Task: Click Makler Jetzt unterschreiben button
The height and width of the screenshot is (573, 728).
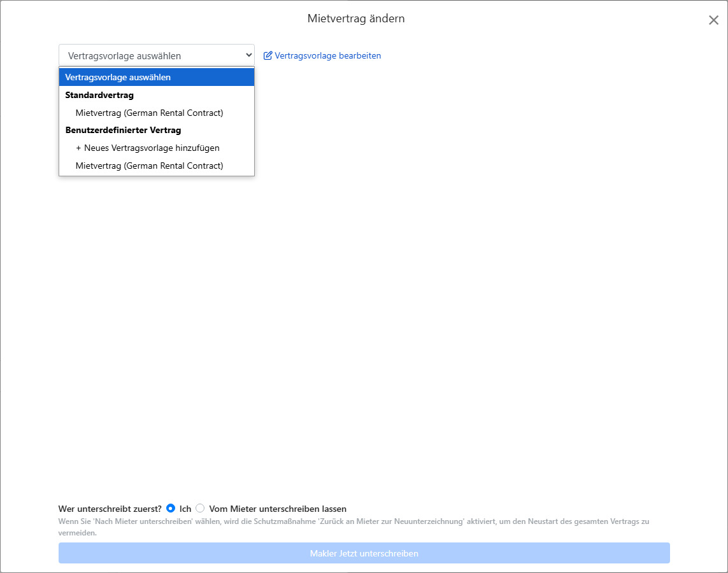Action: [364, 553]
